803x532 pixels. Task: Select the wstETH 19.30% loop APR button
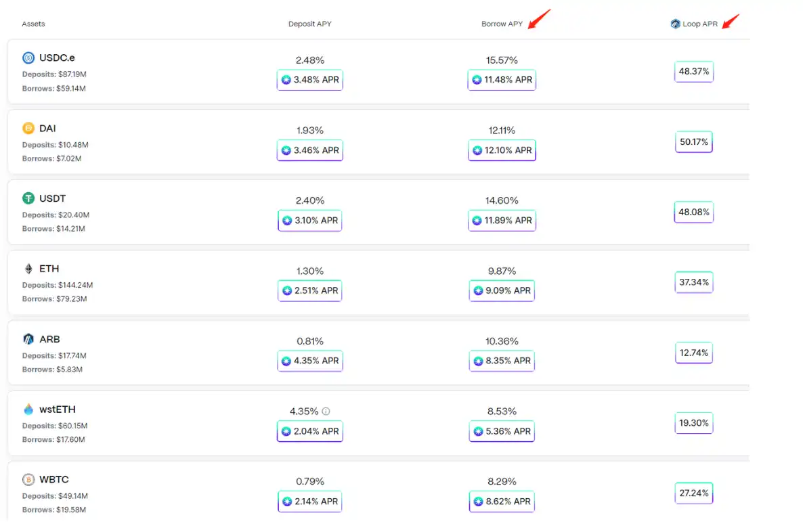pos(693,423)
